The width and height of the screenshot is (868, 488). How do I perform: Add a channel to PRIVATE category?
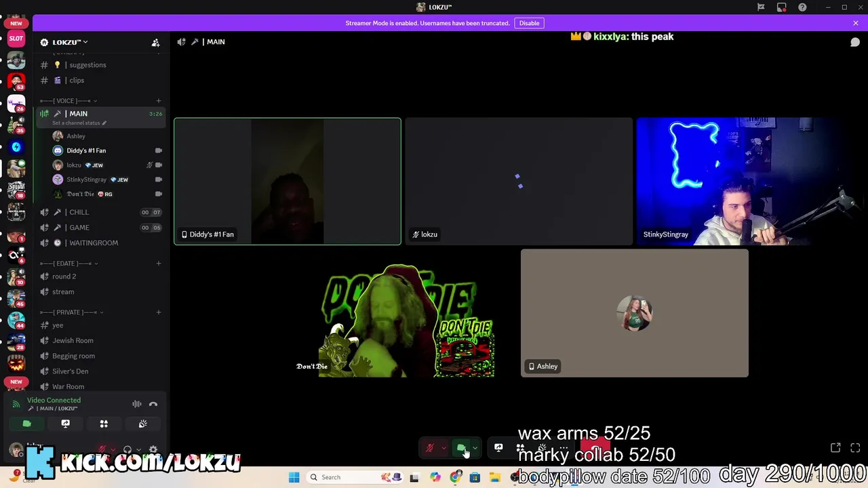(159, 312)
